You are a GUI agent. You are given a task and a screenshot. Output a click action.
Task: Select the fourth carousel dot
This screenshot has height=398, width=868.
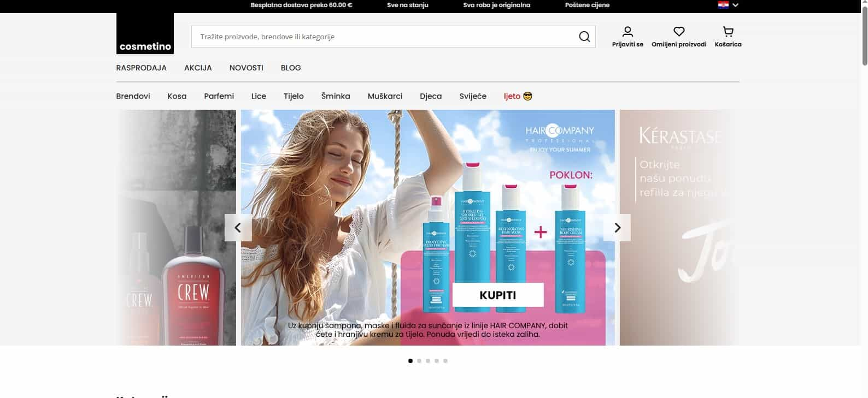[437, 361]
